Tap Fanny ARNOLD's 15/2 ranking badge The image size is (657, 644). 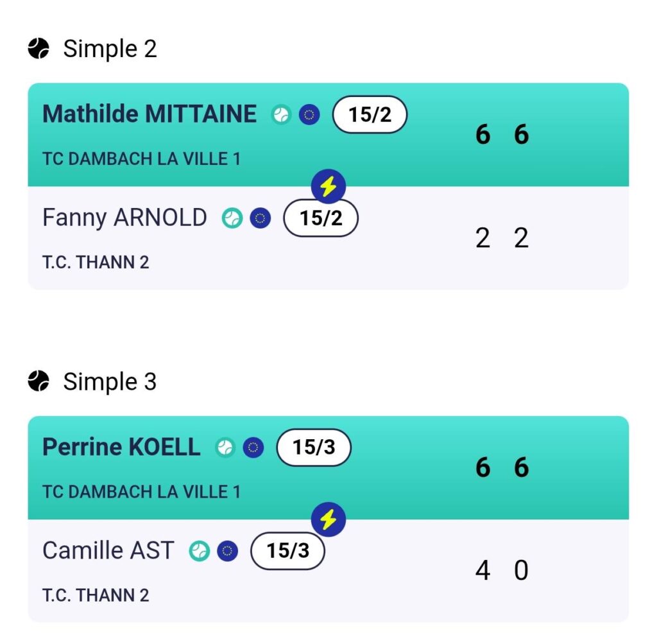click(321, 218)
